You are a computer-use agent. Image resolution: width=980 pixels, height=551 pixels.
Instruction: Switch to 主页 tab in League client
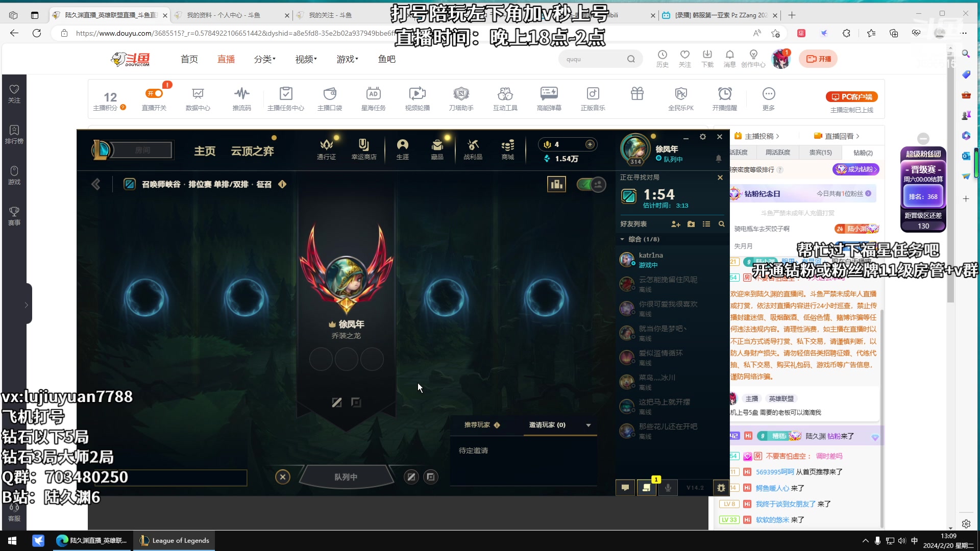tap(205, 151)
